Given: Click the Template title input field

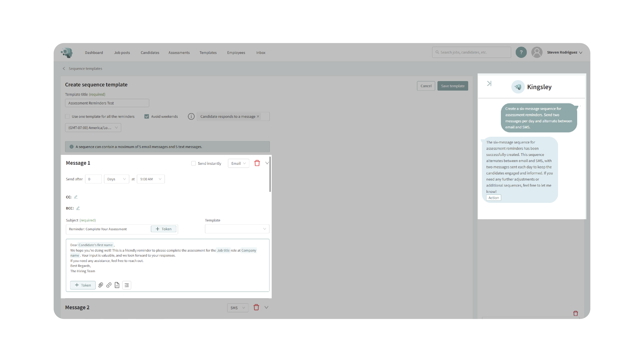Looking at the screenshot, I should click(x=107, y=103).
